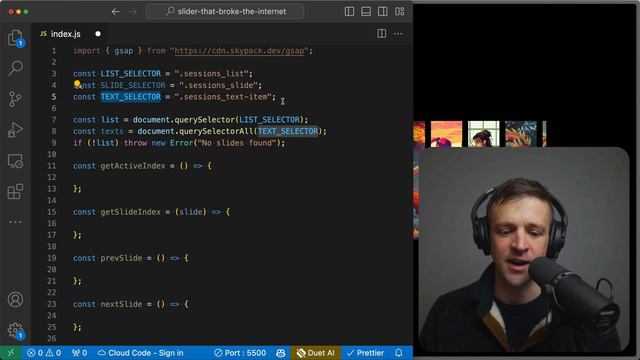Open the Manage gear icon
The image size is (640, 360).
point(16,330)
